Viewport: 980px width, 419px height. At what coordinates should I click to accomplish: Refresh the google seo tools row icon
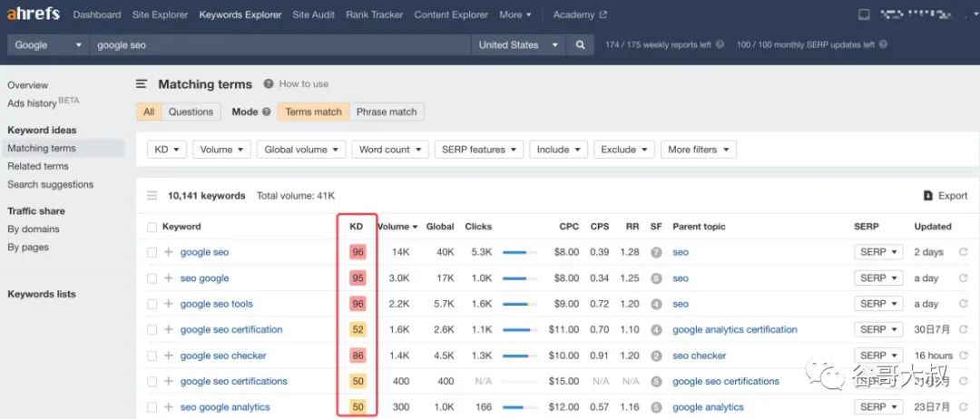(x=963, y=304)
